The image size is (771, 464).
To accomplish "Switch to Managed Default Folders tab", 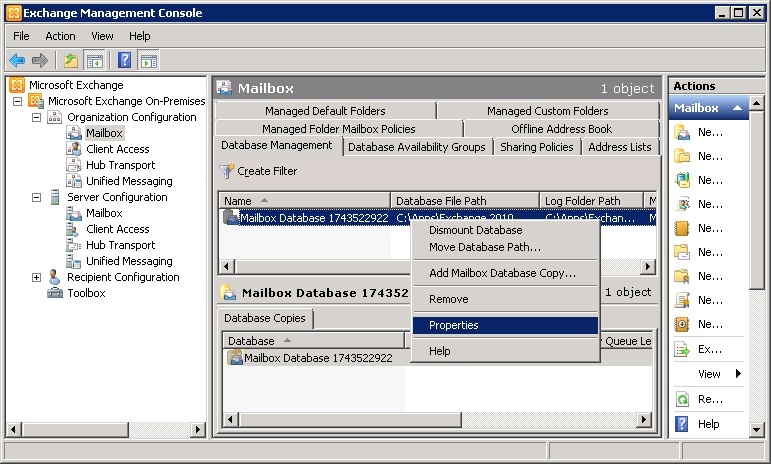I will pos(326,111).
